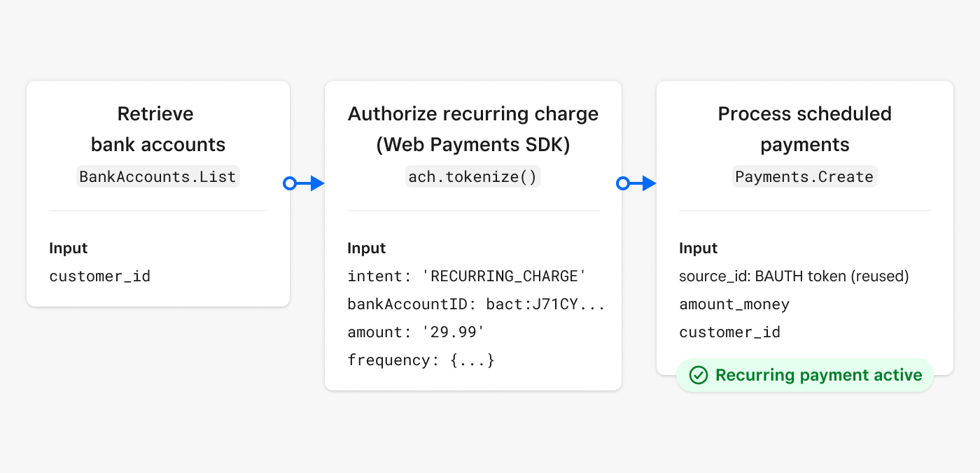Screen dimensions: 980x473
Task: Click the green checkmark circle icon
Action: (x=698, y=375)
